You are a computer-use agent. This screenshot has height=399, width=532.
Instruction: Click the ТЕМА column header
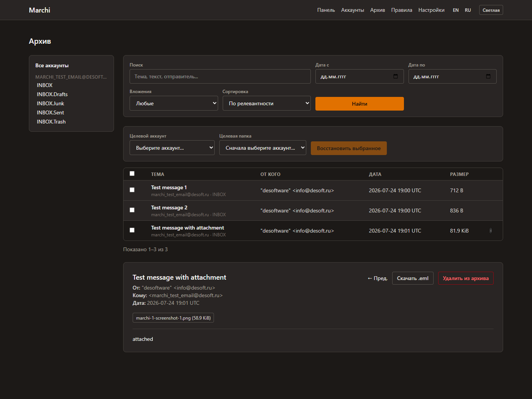pos(158,174)
